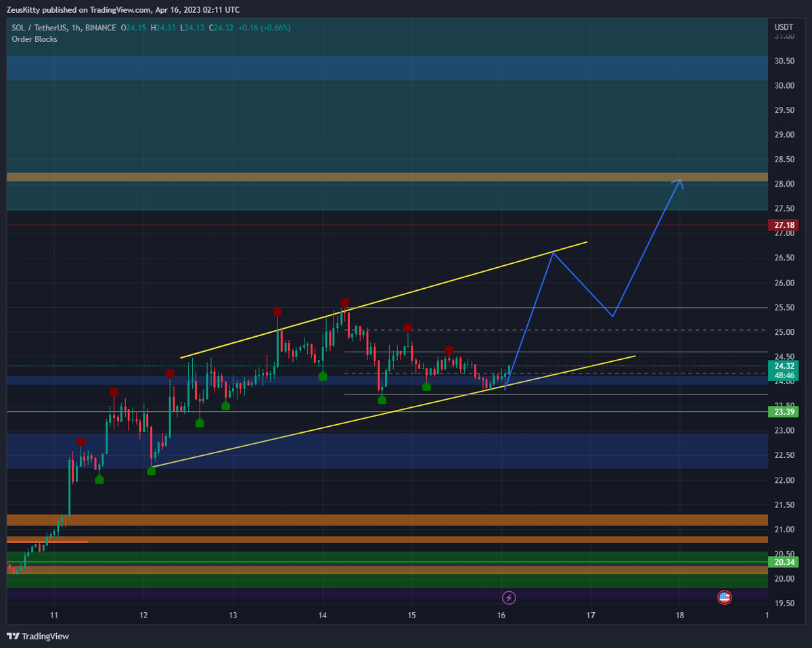Click the teal 24.32 current price label
This screenshot has height=648, width=812.
783,365
